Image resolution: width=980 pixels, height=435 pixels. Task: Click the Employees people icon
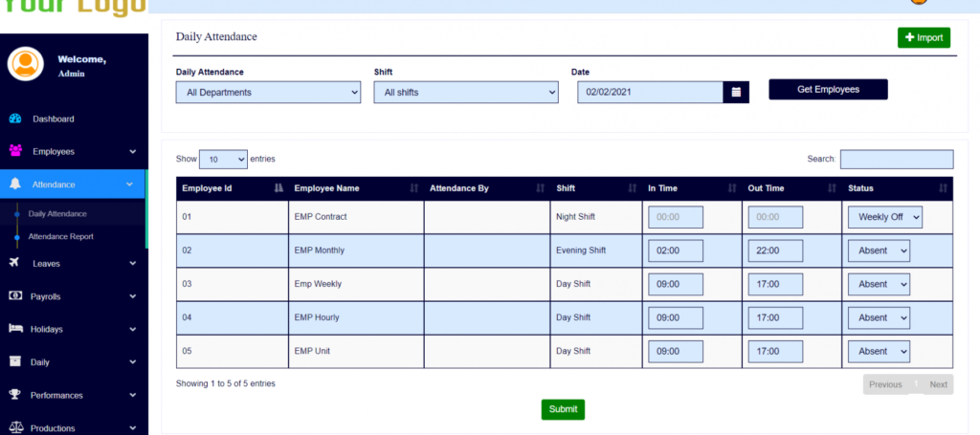[15, 151]
